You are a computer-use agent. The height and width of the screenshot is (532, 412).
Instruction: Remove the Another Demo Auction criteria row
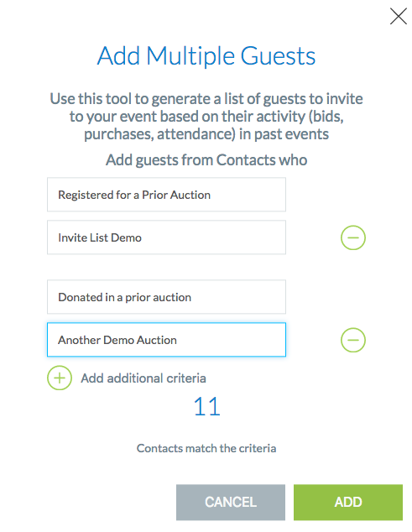point(353,340)
